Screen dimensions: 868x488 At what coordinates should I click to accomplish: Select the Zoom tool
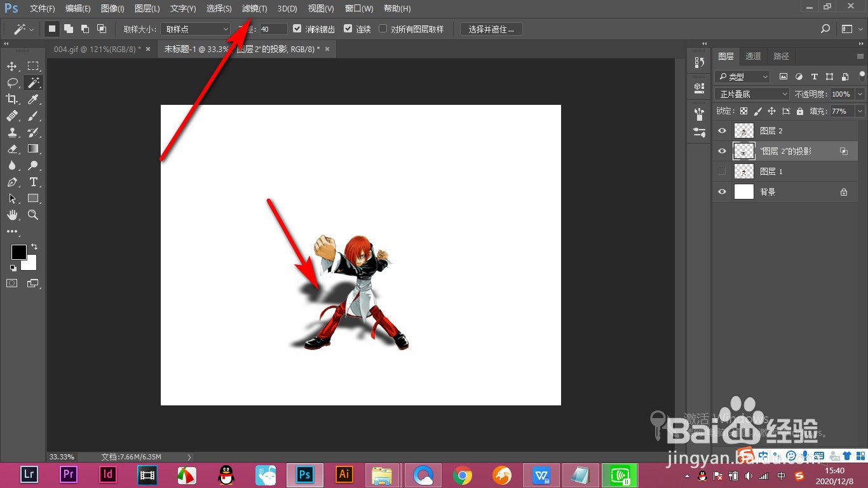[33, 215]
